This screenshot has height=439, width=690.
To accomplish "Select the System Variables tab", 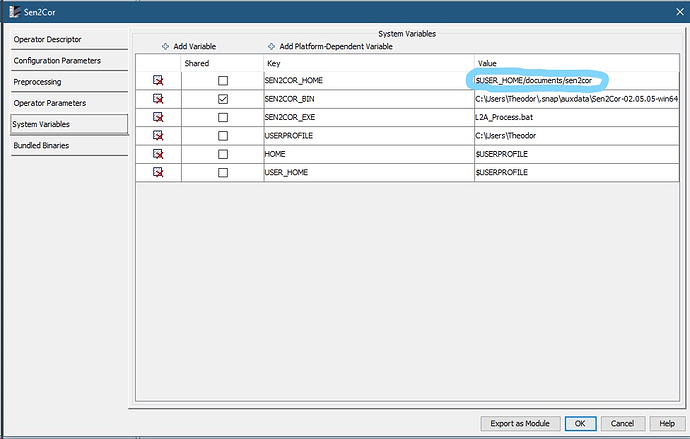I will click(70, 124).
